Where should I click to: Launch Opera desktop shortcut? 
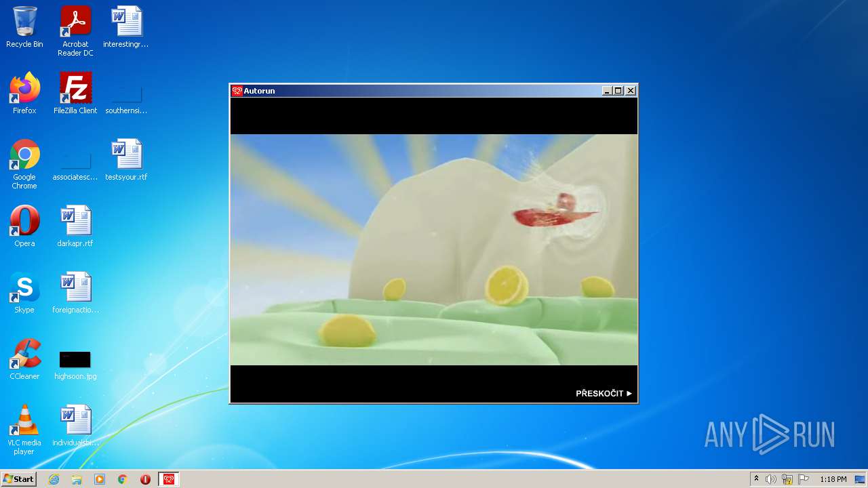(24, 226)
